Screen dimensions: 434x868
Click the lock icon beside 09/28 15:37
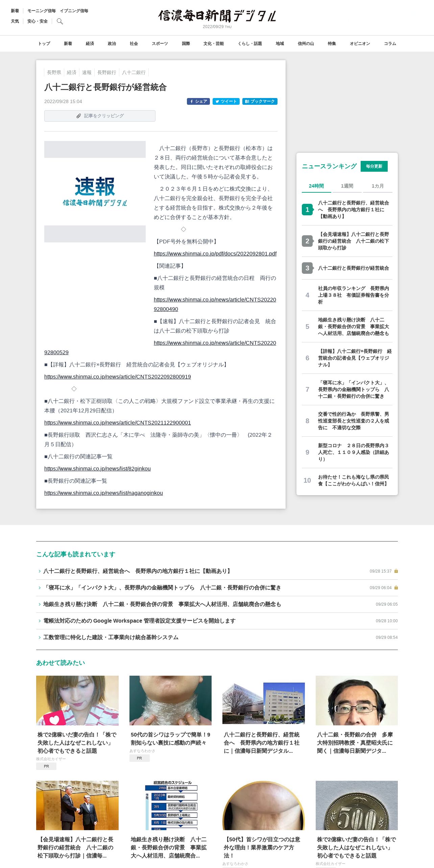point(396,571)
